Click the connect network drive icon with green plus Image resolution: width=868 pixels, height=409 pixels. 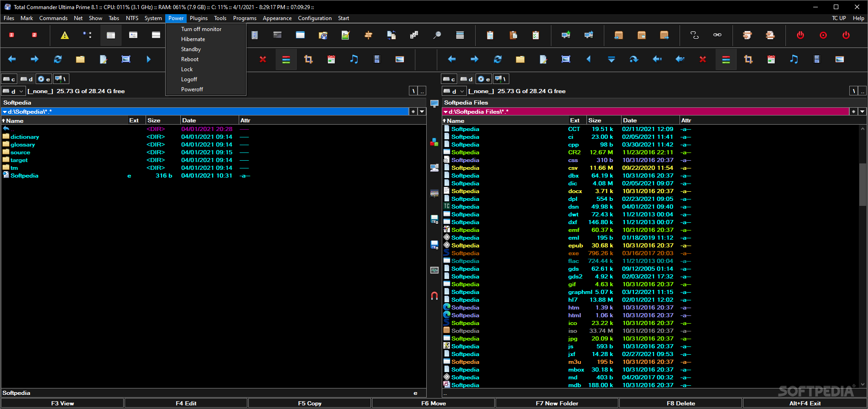566,35
